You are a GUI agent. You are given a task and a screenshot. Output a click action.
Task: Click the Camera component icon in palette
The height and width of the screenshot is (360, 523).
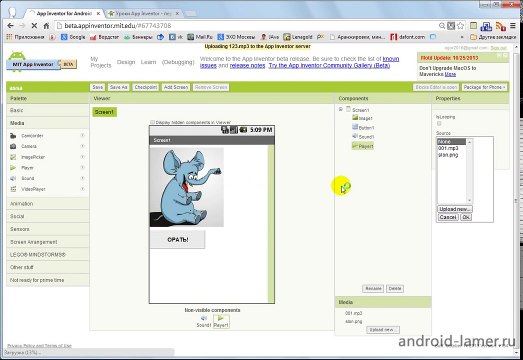coord(13,146)
